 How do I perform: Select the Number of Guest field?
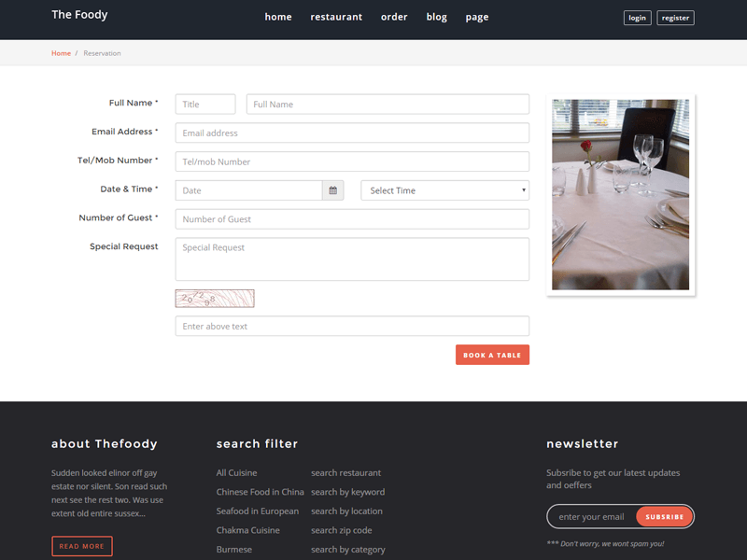[351, 219]
